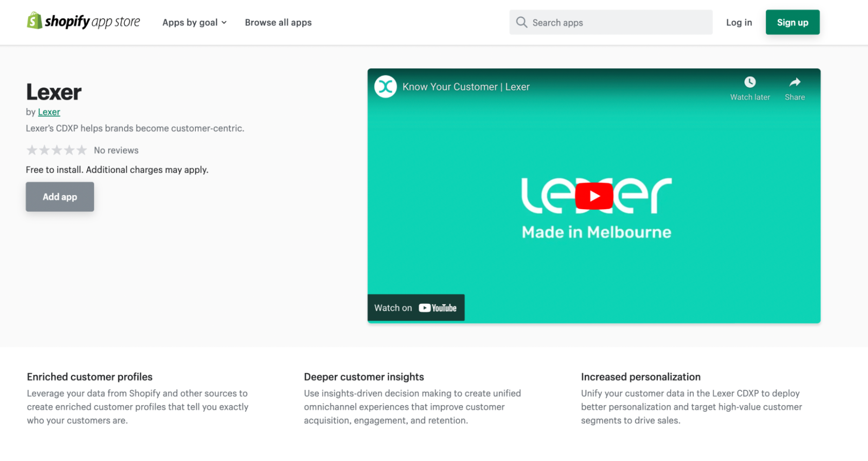Click the Log in link

(739, 23)
